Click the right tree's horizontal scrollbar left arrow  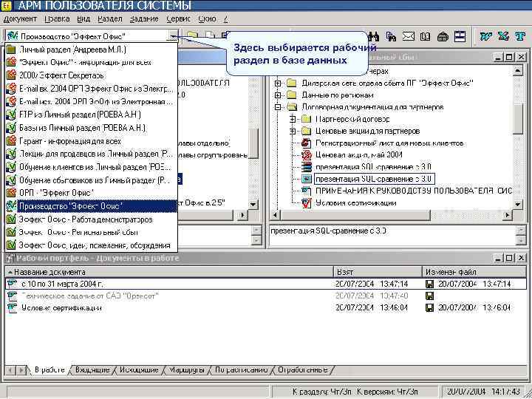[x=276, y=215]
